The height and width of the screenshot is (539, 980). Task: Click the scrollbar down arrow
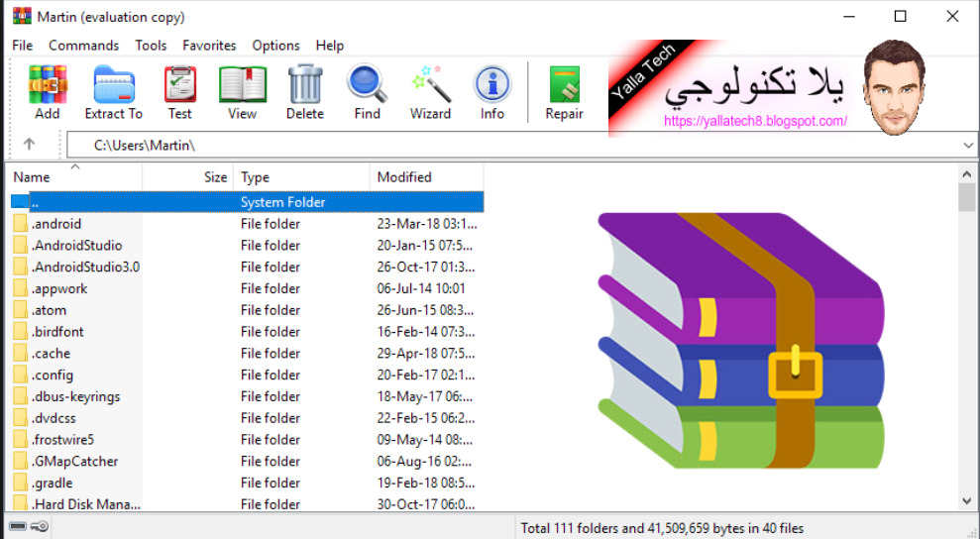click(x=967, y=501)
